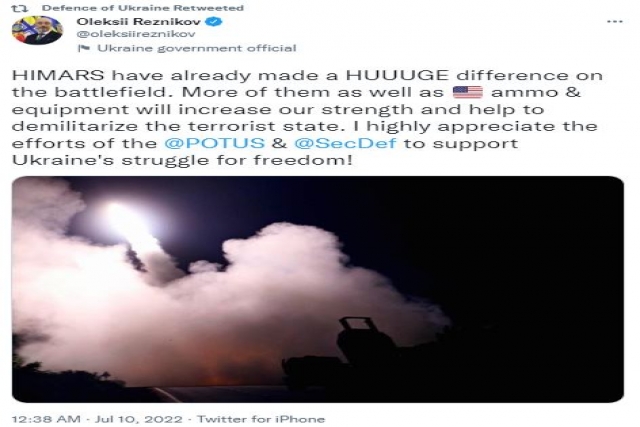Open the @POTUS mention
The height and width of the screenshot is (427, 640).
tap(214, 143)
